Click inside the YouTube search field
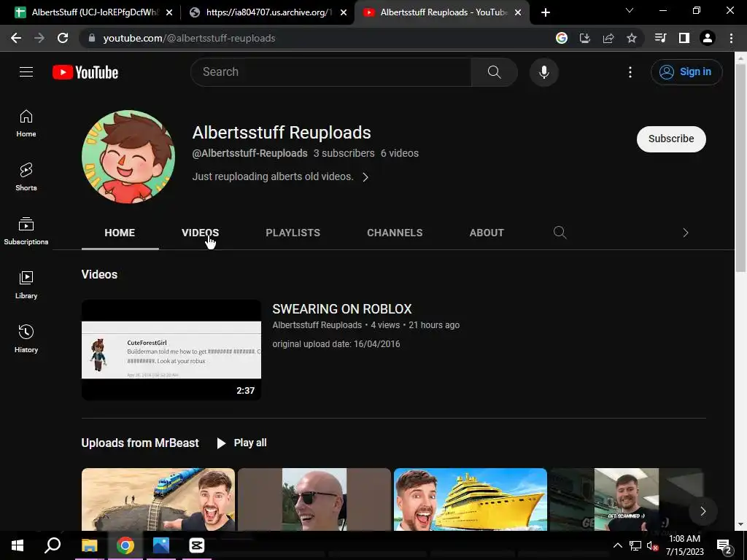 331,72
